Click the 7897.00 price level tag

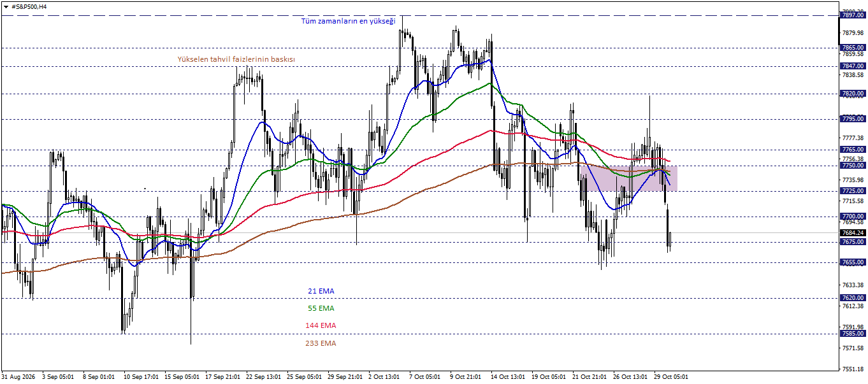click(853, 15)
